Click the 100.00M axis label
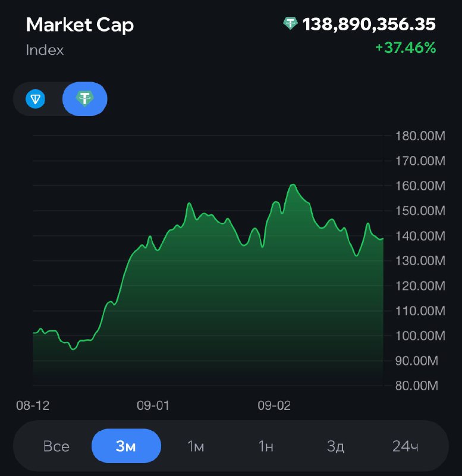The width and height of the screenshot is (462, 476). tap(420, 336)
